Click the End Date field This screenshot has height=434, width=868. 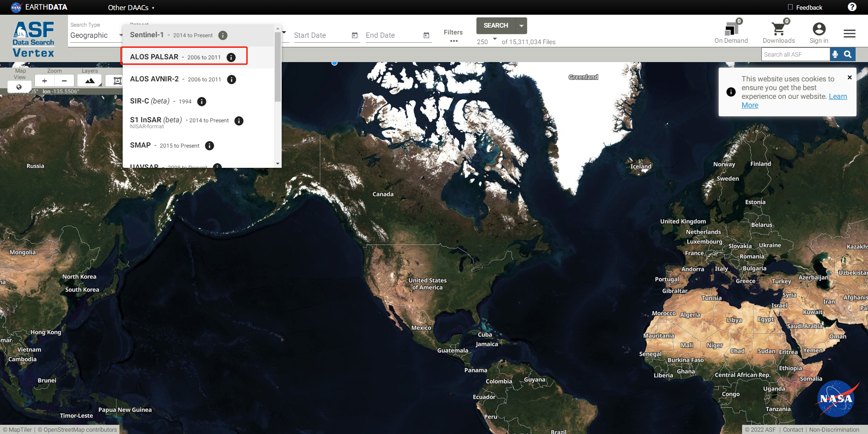[393, 35]
